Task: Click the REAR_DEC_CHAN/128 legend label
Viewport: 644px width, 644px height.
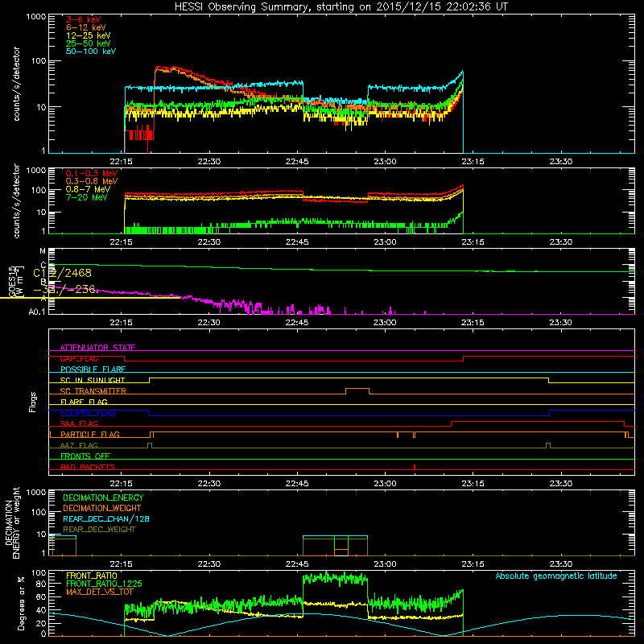Action: click(106, 518)
